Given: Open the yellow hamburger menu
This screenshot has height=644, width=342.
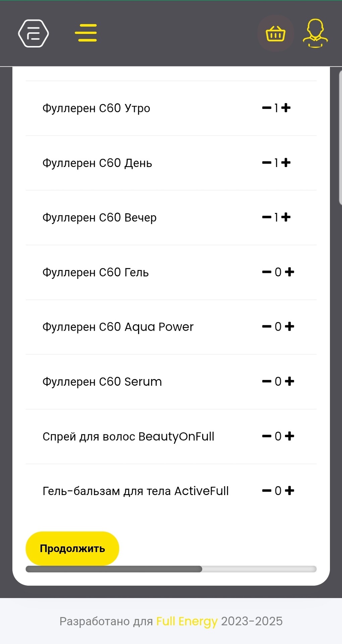Looking at the screenshot, I should (86, 33).
